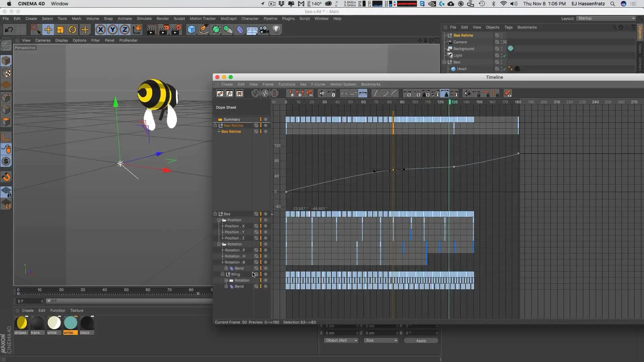
Task: Expand the Bend track under Wing
Action: pos(226,286)
